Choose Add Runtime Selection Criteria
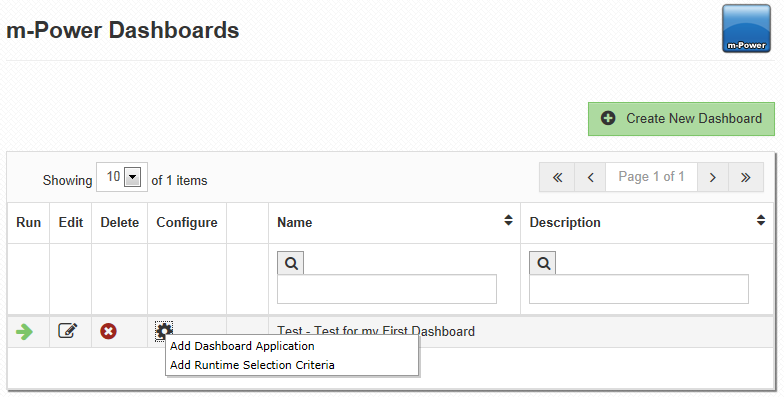 tap(252, 365)
